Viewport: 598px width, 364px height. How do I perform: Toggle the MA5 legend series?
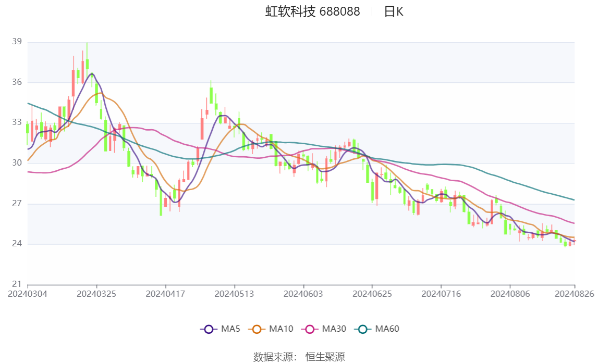pos(220,329)
